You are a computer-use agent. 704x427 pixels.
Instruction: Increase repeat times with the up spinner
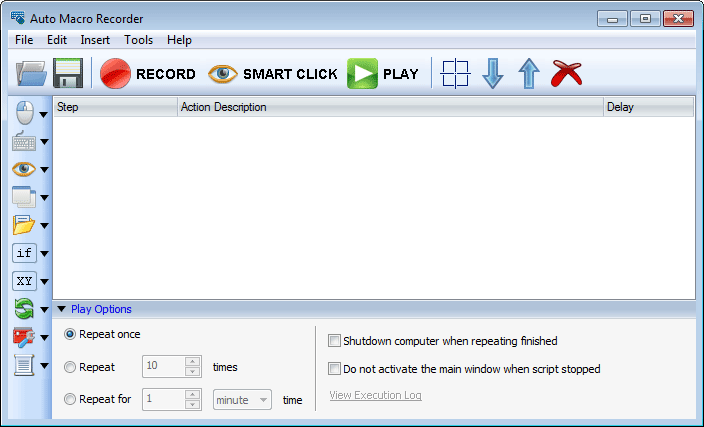193,361
